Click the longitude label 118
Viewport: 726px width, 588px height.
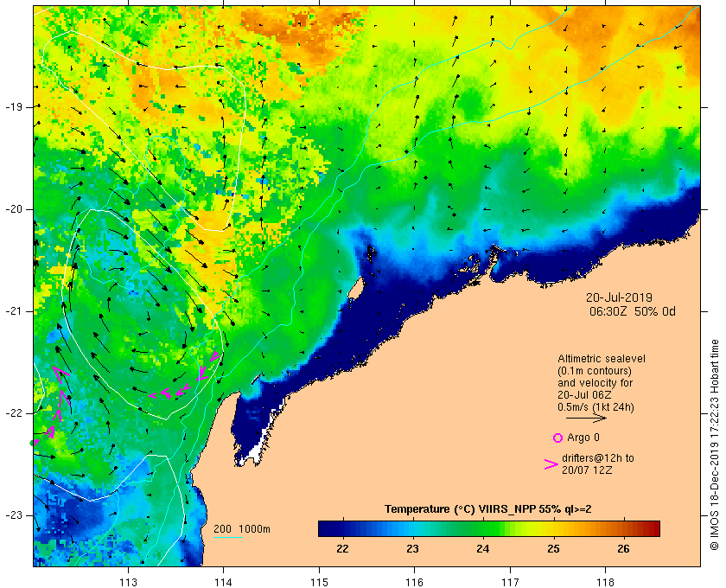606,582
